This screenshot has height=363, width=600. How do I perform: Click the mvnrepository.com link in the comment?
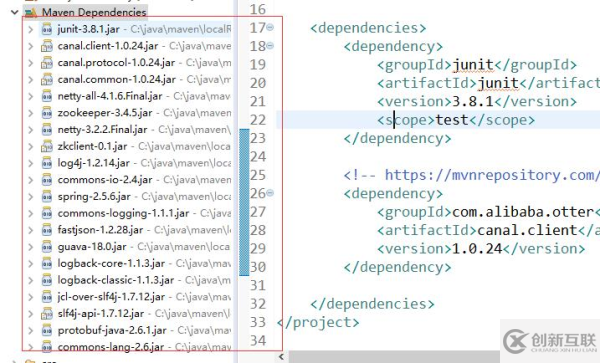(x=492, y=175)
